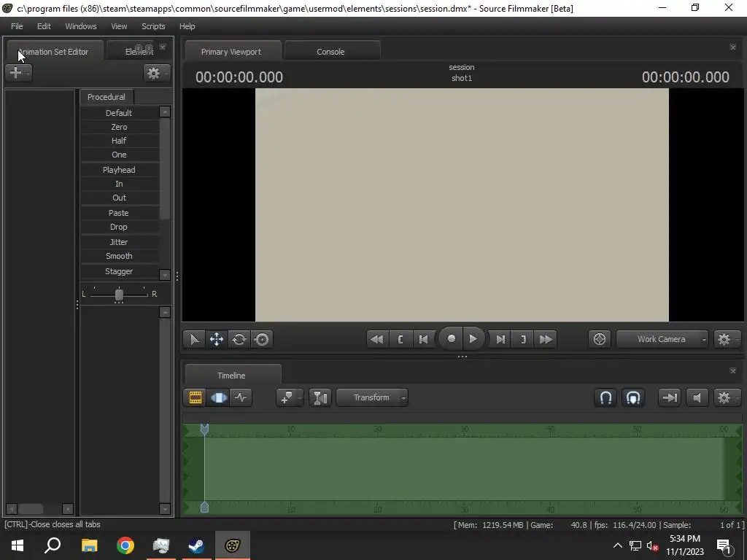The width and height of the screenshot is (747, 560).
Task: Switch to the Clip Editor filmstrip mode
Action: 196,397
